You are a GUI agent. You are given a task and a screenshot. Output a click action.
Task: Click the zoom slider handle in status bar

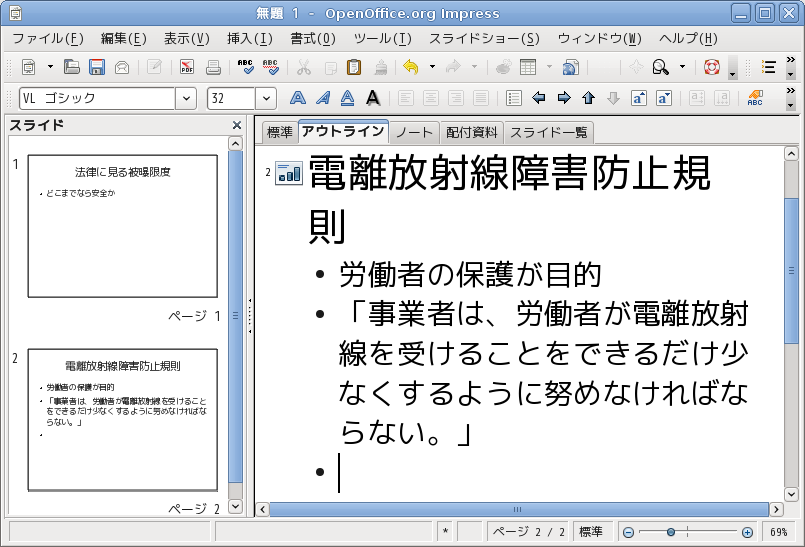click(671, 532)
